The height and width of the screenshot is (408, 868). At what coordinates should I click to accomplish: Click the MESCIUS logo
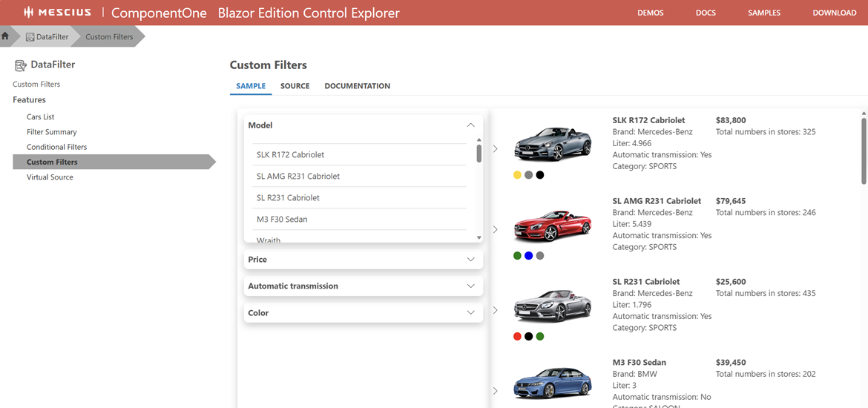pyautogui.click(x=57, y=13)
